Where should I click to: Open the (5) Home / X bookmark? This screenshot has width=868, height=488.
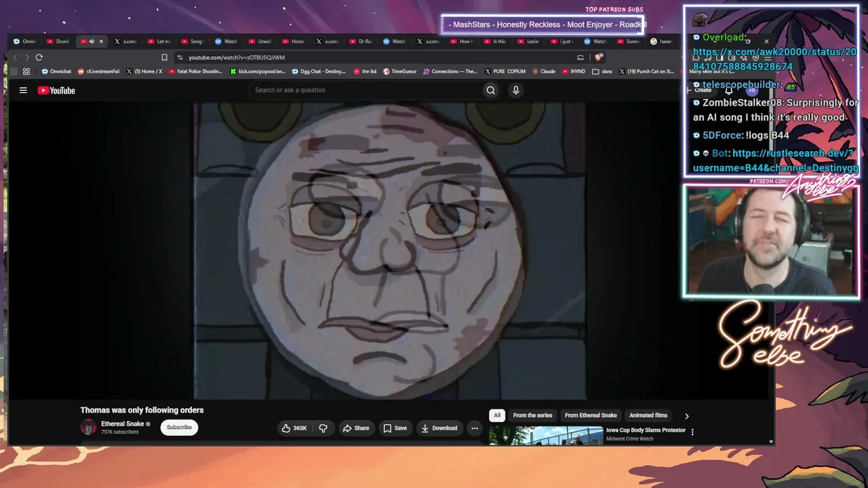point(144,71)
